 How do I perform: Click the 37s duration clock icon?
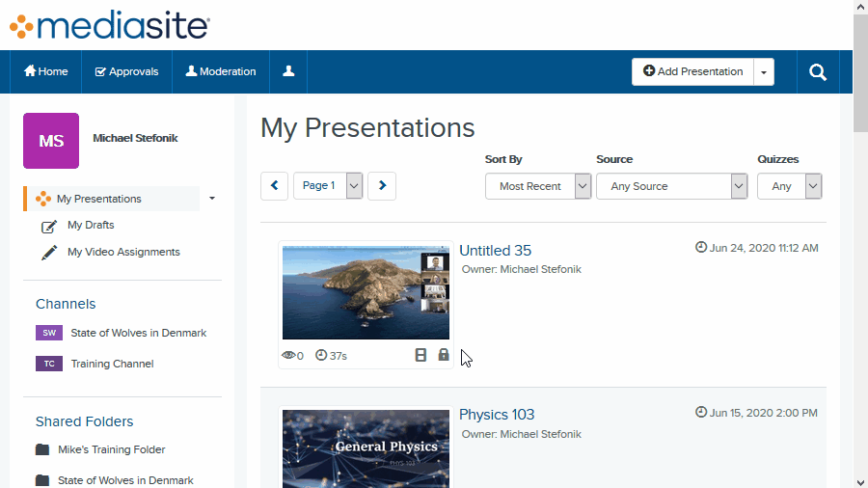click(321, 355)
